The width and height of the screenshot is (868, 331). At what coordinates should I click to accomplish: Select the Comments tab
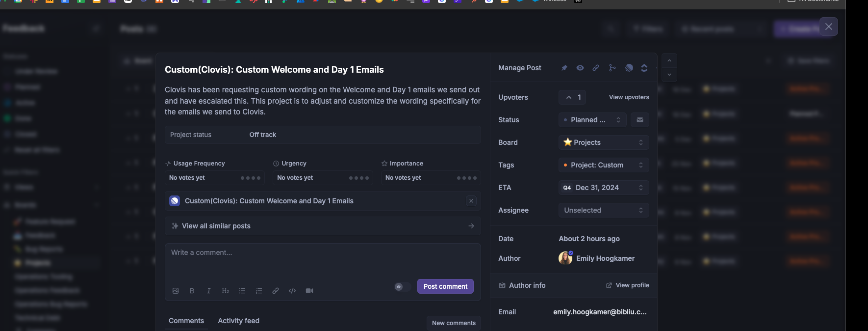(x=186, y=321)
